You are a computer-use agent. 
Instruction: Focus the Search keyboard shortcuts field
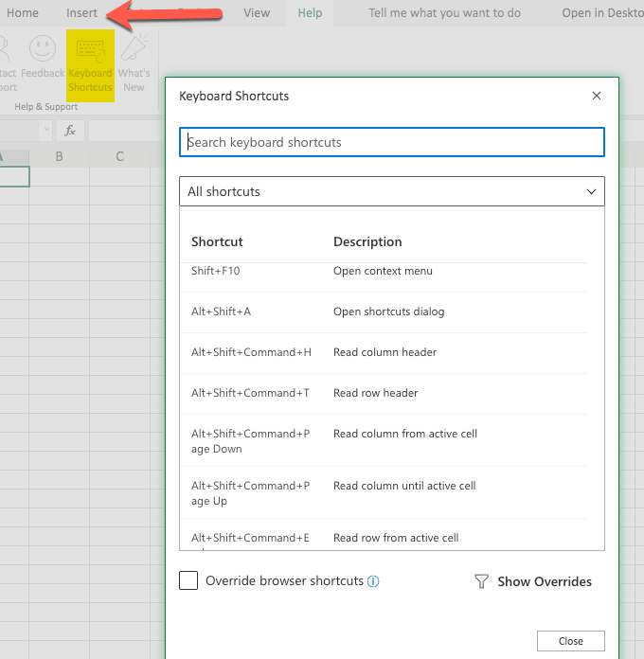[x=391, y=142]
